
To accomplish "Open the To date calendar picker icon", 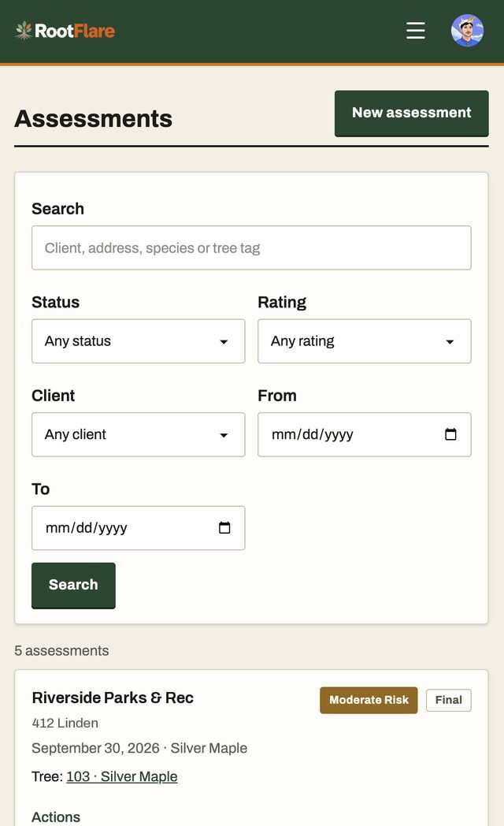I will tap(224, 527).
